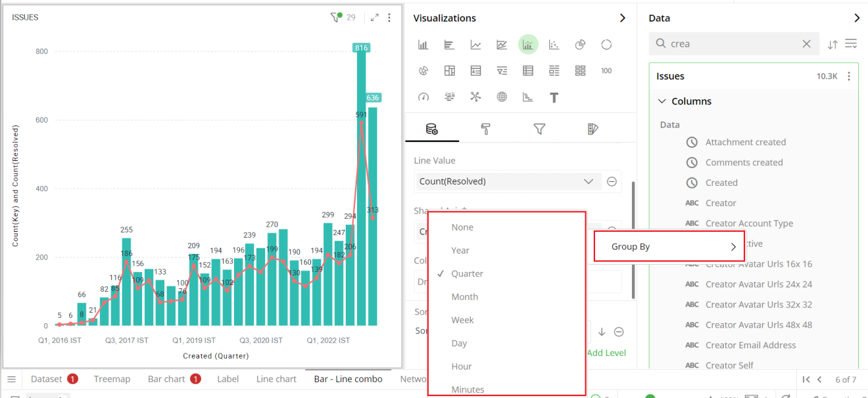Viewport: 868px width, 398px height.
Task: Open the paint roller format tab
Action: (486, 129)
